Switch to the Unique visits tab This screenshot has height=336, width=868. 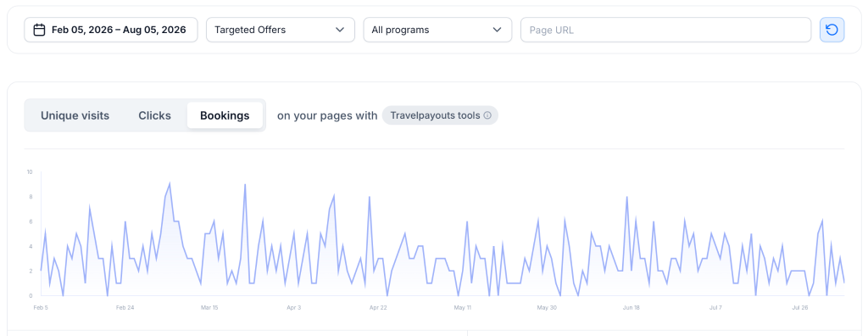75,115
